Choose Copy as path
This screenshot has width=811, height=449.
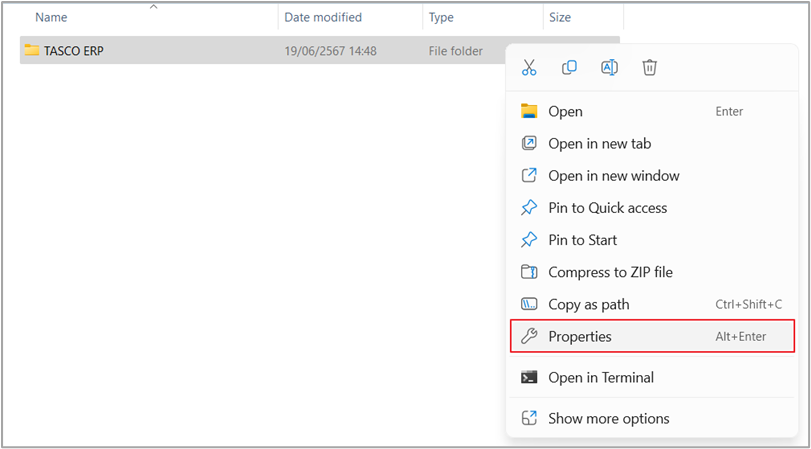pyautogui.click(x=588, y=304)
